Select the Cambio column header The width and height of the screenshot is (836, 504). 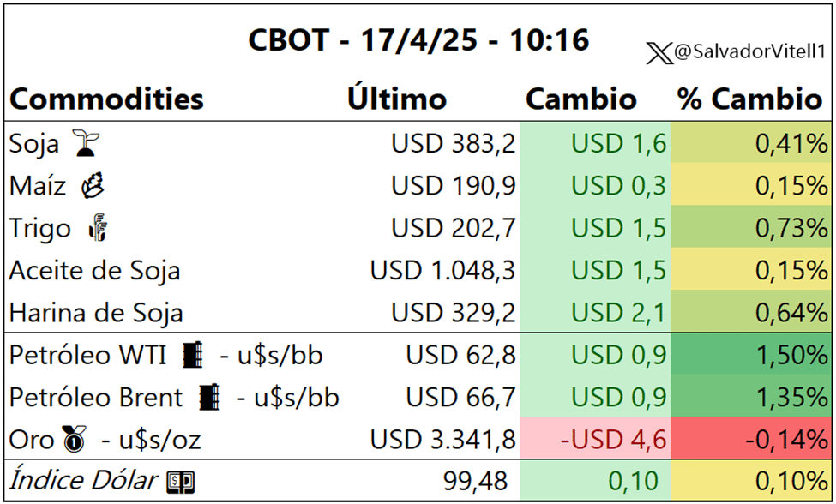[x=581, y=99]
